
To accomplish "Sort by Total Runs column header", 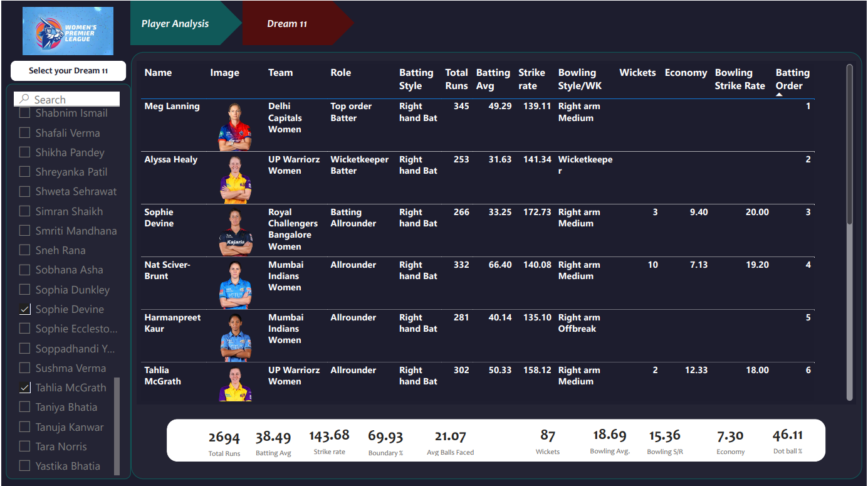I will point(457,79).
